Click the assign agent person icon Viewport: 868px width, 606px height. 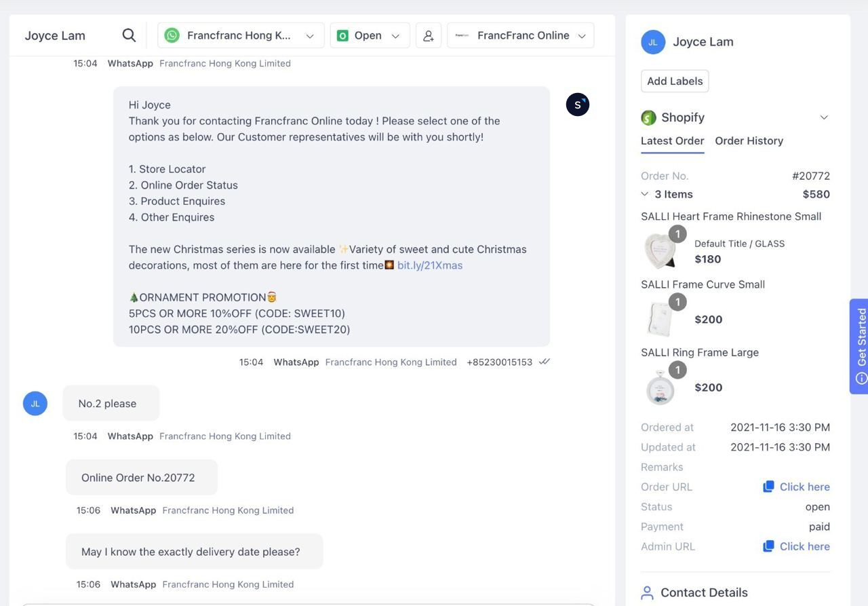click(429, 35)
